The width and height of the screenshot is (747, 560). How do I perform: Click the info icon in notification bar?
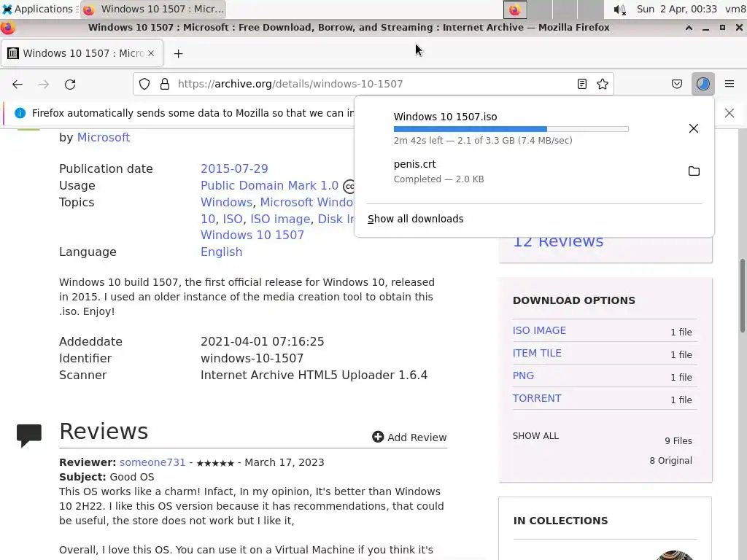tap(20, 113)
